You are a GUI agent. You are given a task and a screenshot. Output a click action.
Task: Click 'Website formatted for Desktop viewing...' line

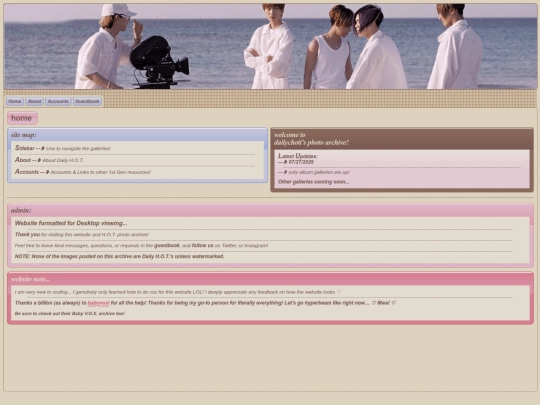click(x=71, y=223)
